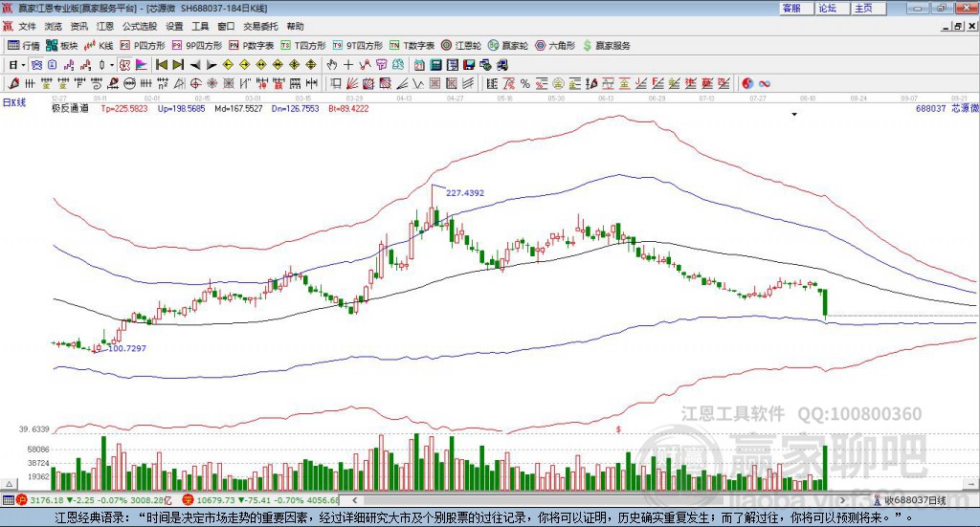Select the red fan lines tool

[352, 83]
